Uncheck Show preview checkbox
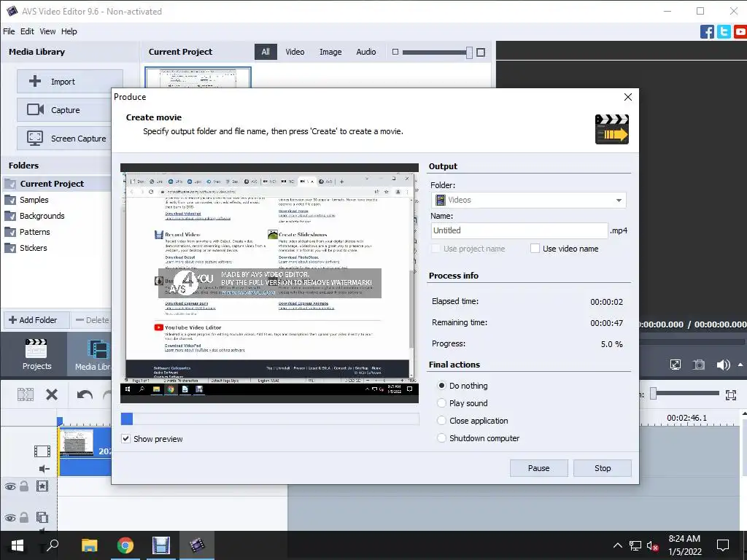This screenshot has width=747, height=560. coord(125,439)
